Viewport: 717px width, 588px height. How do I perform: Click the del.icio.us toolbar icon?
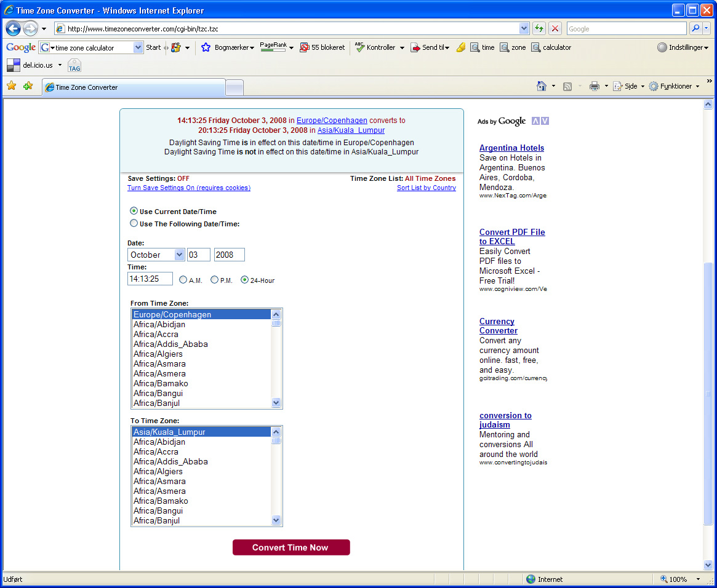pos(14,65)
